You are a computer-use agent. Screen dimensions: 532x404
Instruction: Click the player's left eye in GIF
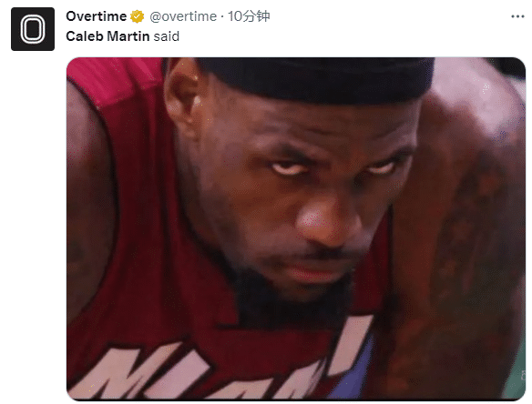tap(382, 167)
